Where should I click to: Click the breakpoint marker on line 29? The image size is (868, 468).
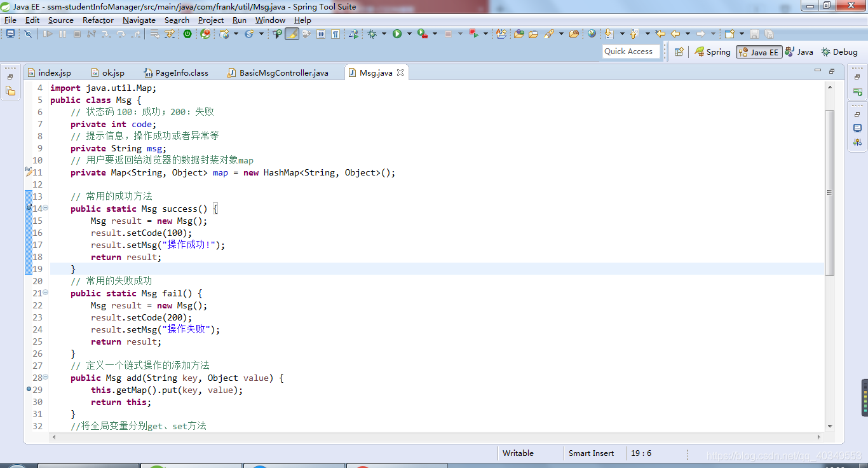29,389
